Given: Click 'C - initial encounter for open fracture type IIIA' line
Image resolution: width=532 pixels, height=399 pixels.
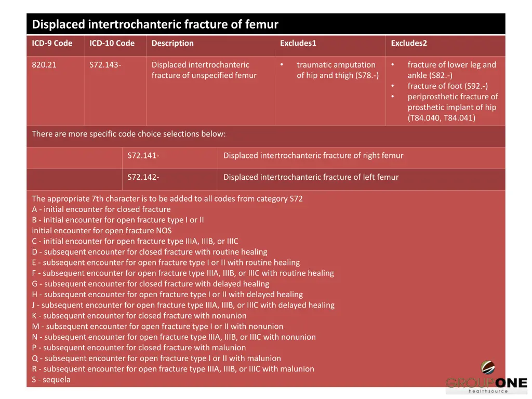Looking at the screenshot, I should point(135,242).
